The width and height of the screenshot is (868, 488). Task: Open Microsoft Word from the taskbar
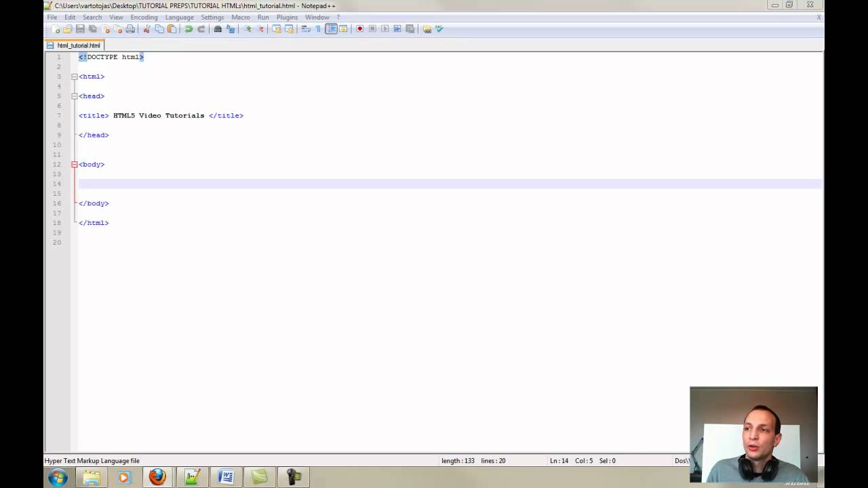(x=226, y=477)
